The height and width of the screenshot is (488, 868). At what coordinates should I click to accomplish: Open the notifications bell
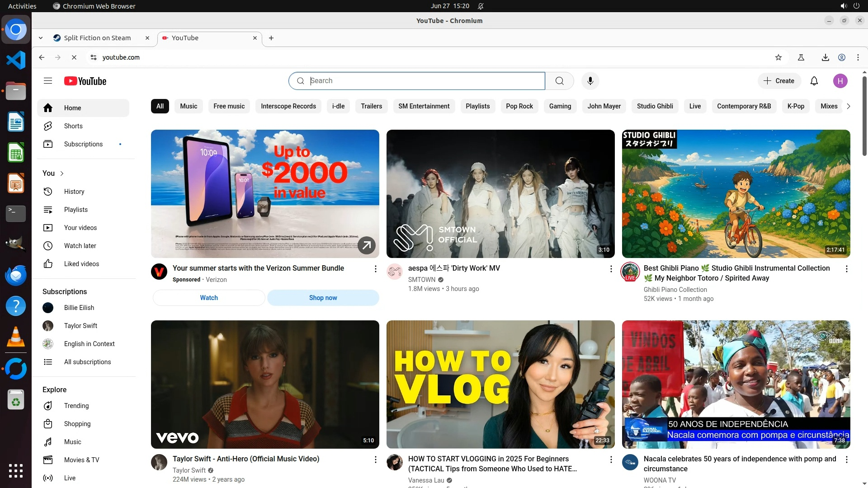tap(814, 81)
